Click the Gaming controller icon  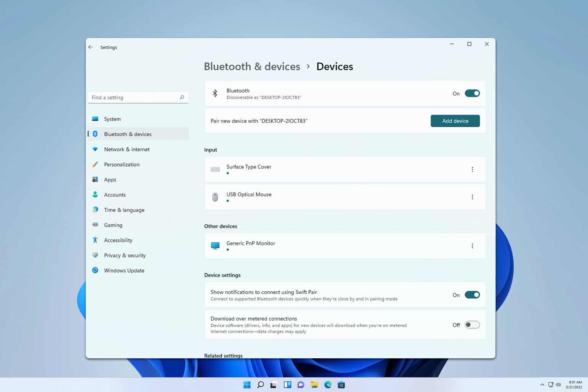click(95, 225)
